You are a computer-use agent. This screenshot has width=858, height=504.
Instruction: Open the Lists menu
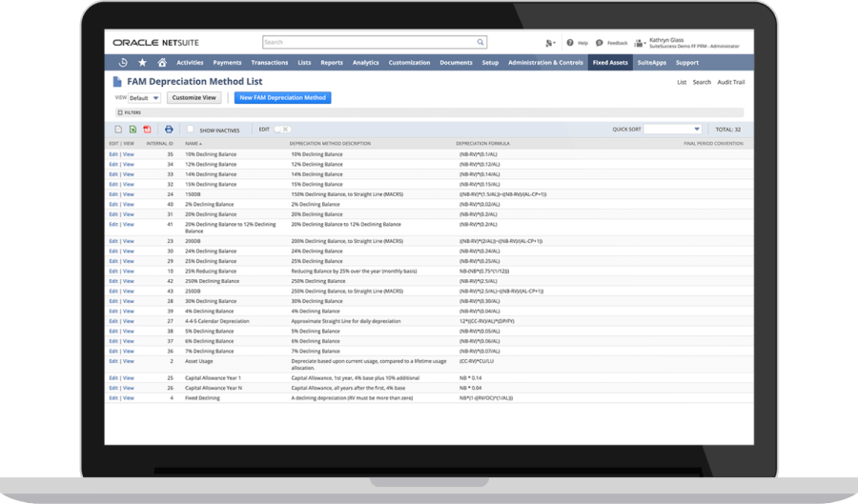(x=304, y=63)
